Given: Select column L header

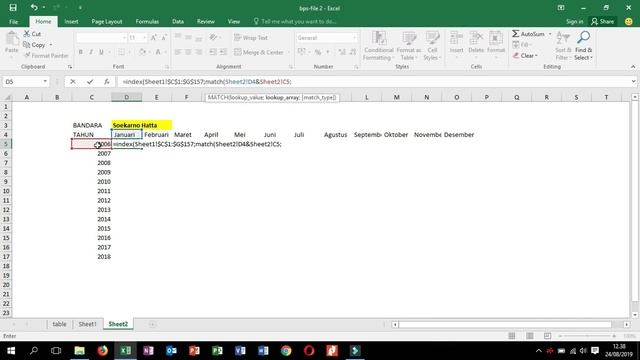Looking at the screenshot, I should (x=367, y=97).
